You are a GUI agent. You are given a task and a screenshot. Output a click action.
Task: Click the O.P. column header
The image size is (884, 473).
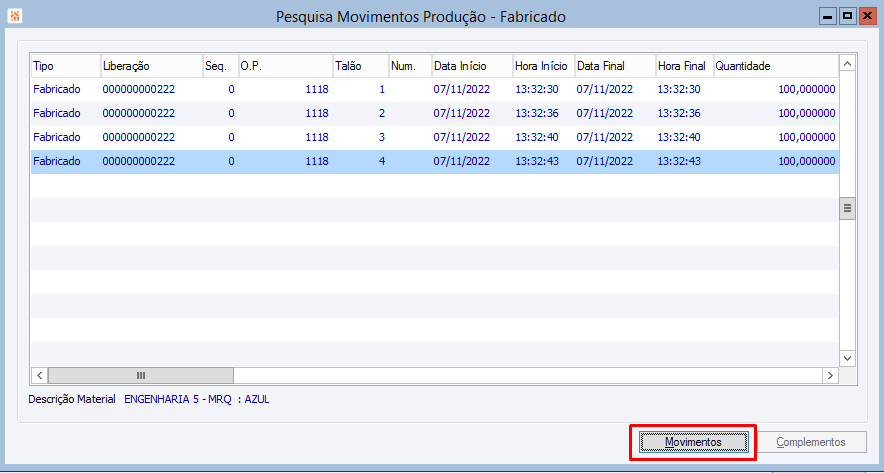coord(286,66)
